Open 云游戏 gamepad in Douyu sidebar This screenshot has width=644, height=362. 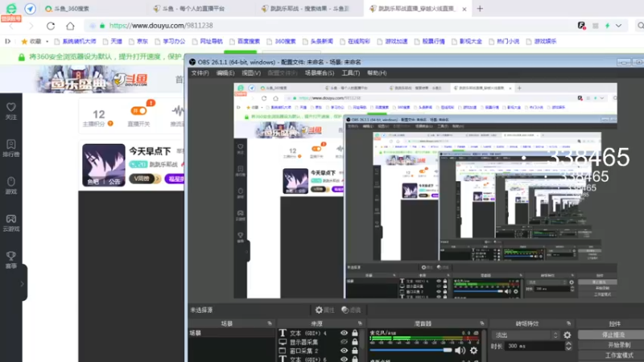pos(11,223)
